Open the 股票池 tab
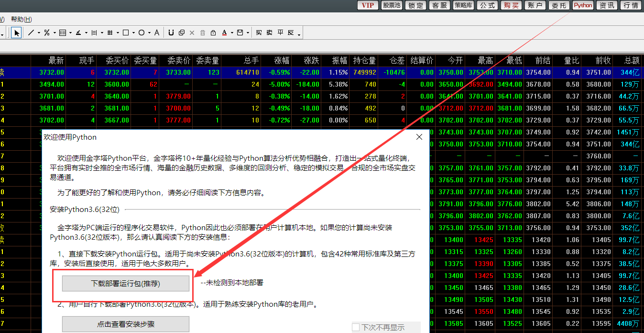Image resolution: width=644 pixels, height=333 pixels. (x=392, y=5)
